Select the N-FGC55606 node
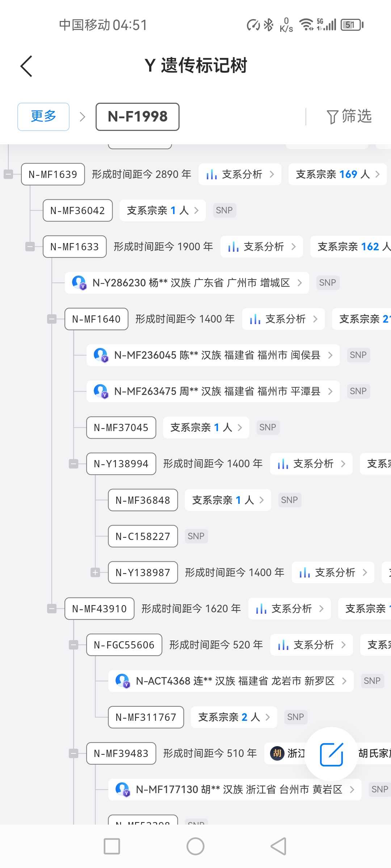391x868 pixels. [x=124, y=644]
